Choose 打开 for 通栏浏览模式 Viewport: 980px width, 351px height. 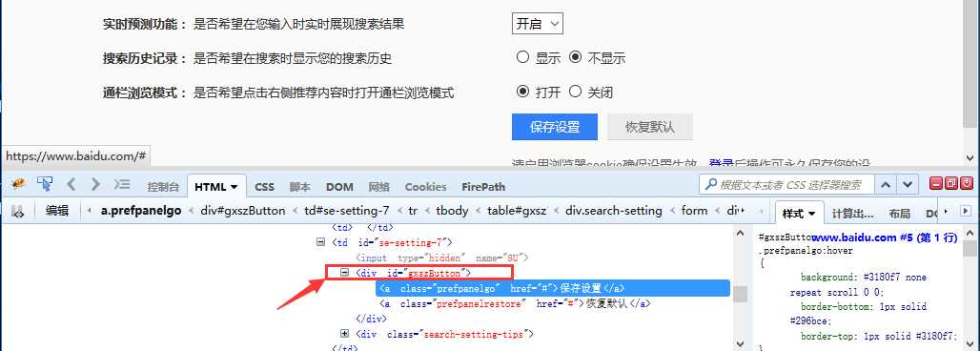click(x=522, y=92)
